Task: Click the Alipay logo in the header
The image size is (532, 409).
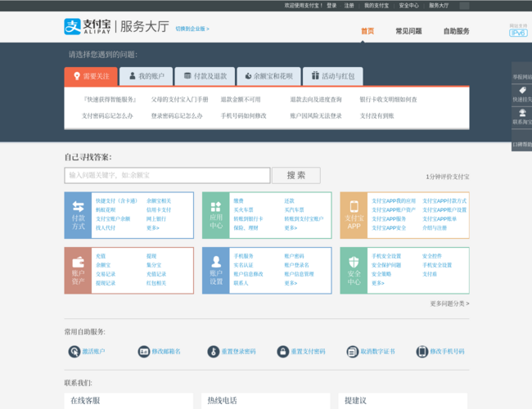Action: click(x=88, y=26)
